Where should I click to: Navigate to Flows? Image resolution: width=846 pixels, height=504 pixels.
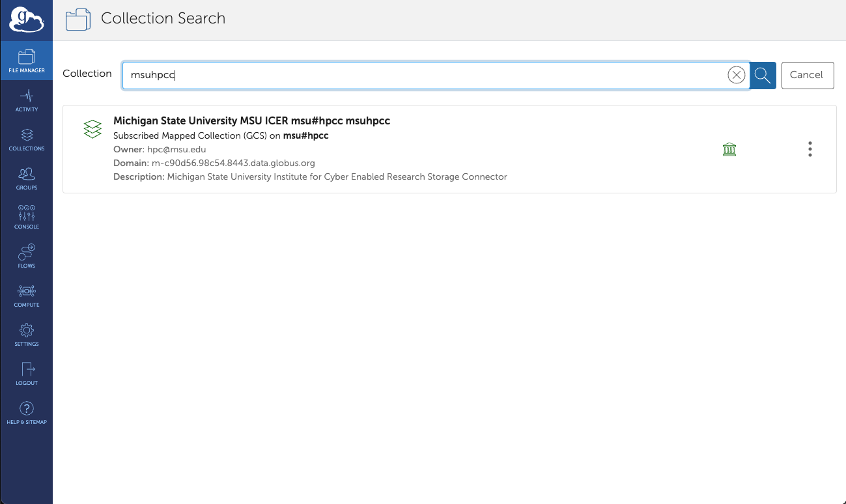point(27,256)
